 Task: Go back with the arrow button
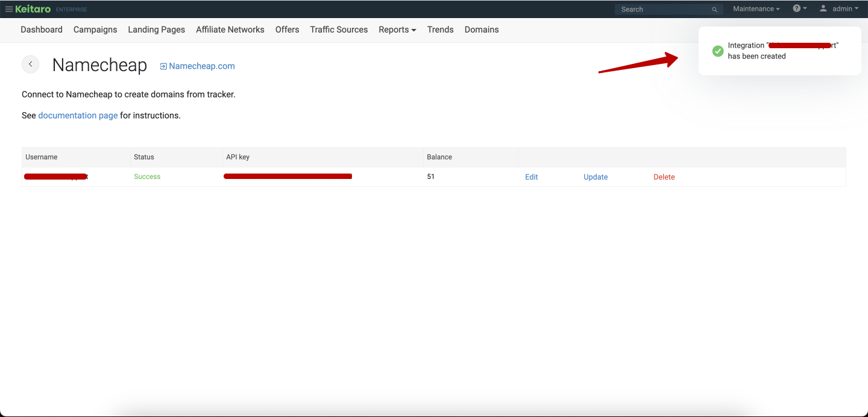[30, 64]
